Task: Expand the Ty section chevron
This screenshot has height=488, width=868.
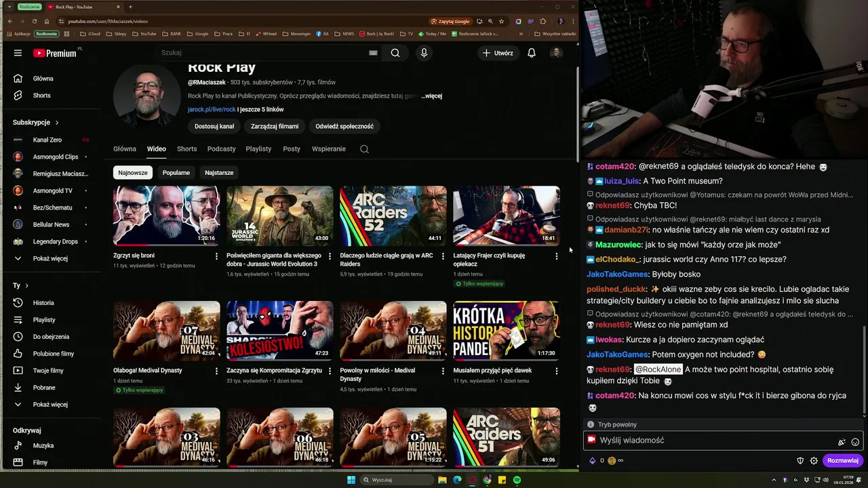Action: [x=26, y=286]
